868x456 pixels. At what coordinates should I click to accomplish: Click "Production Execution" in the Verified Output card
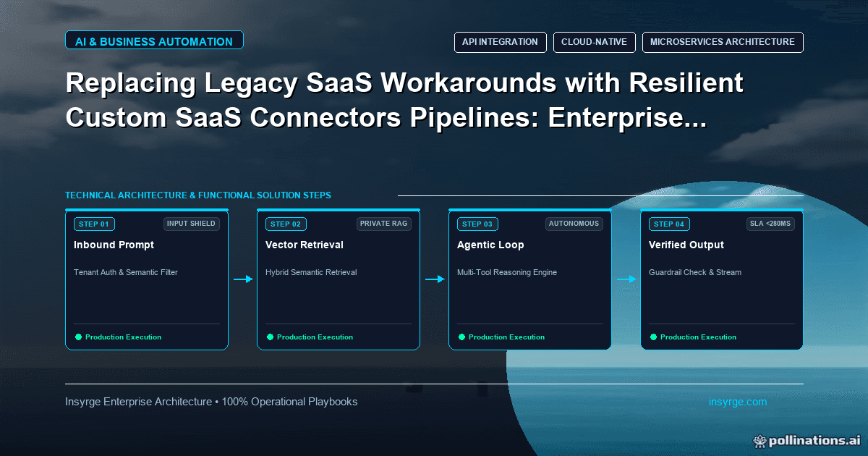(x=698, y=337)
